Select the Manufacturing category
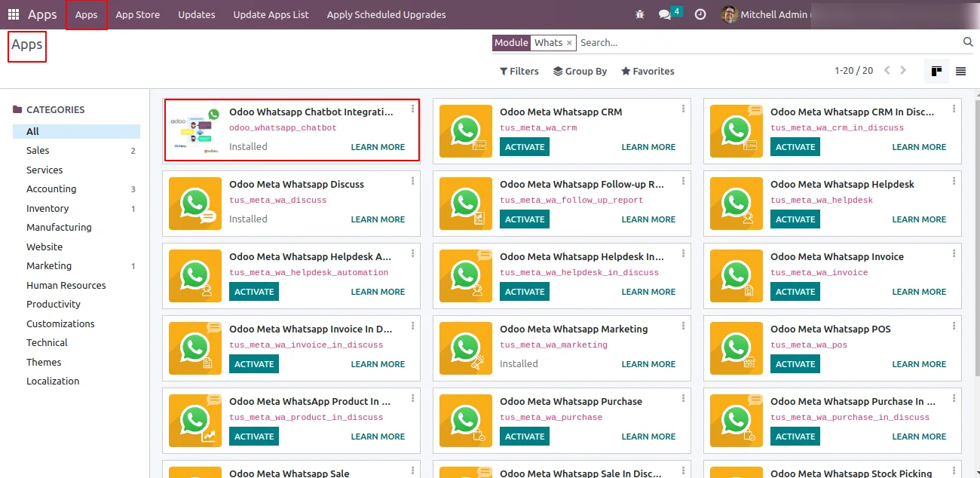980x478 pixels. coord(76,228)
